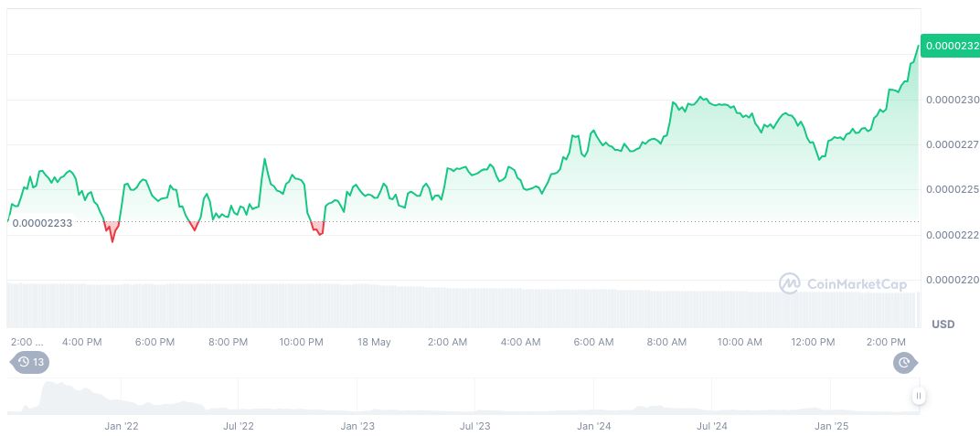This screenshot has width=980, height=436.
Task: Click the early peak in overview mini chart
Action: [50, 386]
